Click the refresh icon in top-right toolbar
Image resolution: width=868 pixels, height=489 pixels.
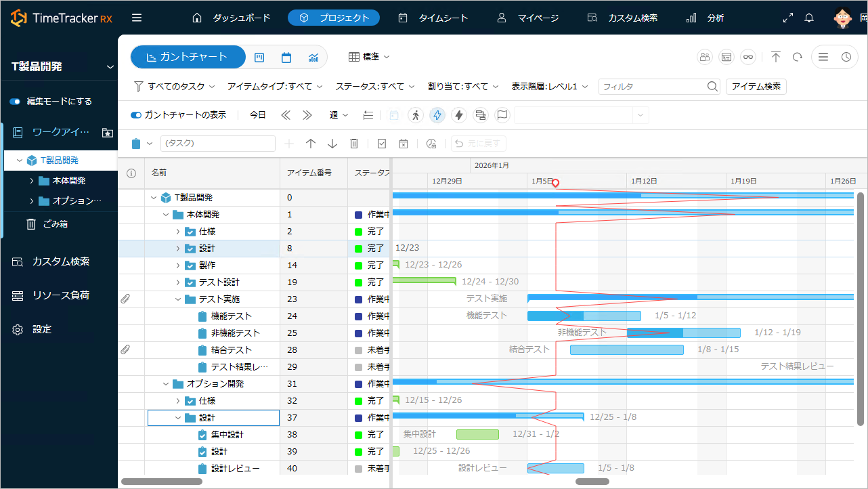point(798,58)
